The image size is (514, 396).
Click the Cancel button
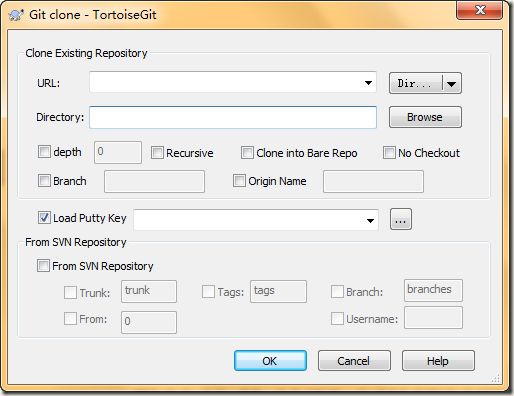[x=354, y=361]
